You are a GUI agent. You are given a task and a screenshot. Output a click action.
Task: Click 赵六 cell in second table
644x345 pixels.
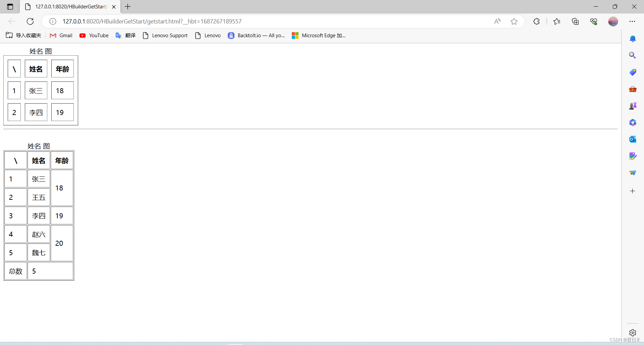pos(39,234)
